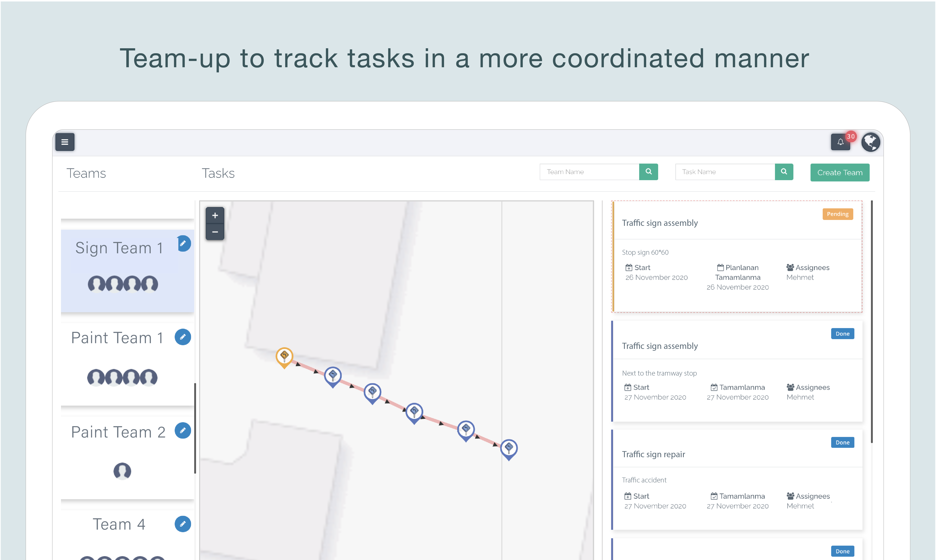Edit Paint Team 1 with pencil icon
This screenshot has height=560, width=936.
183,337
